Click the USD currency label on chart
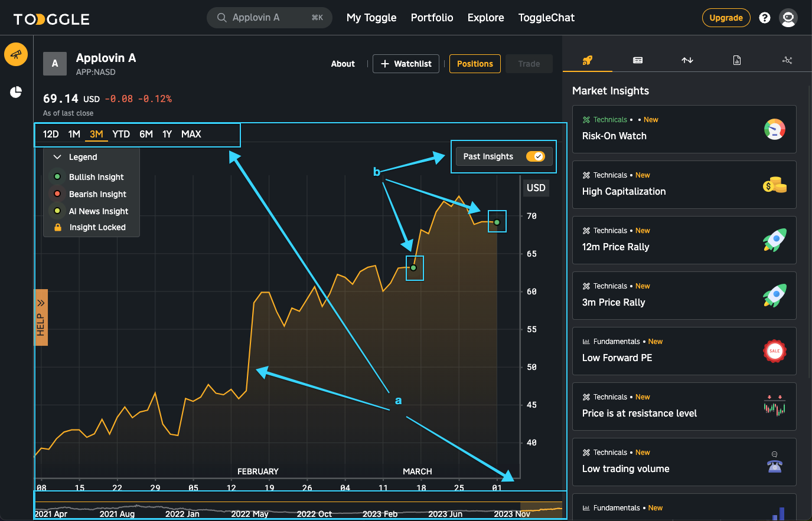Viewport: 812px width, 521px height. point(536,188)
